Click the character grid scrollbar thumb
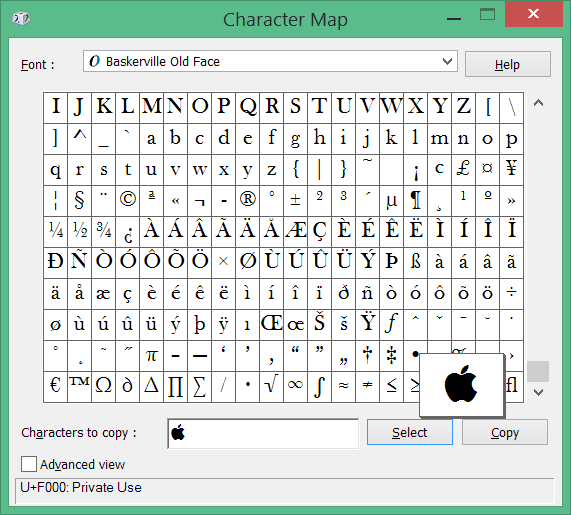The height and width of the screenshot is (515, 571). 538,371
